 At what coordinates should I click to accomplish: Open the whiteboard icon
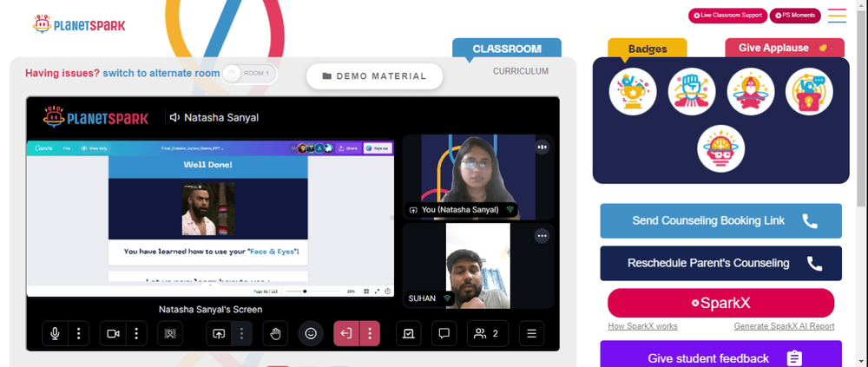409,334
